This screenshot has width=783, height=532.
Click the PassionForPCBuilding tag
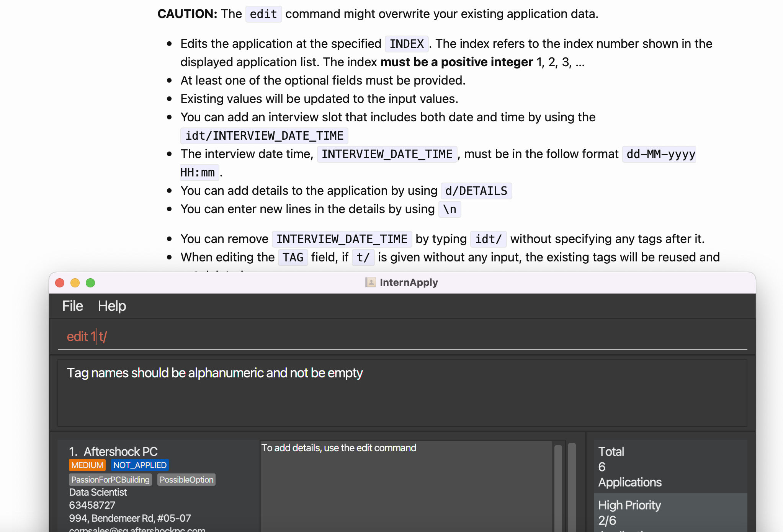click(110, 480)
